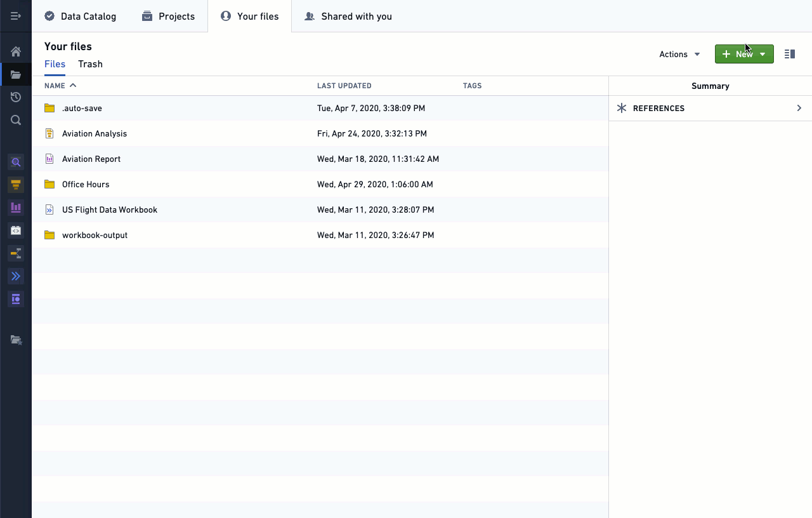
Task: Toggle the side panel layout icon
Action: 790,54
